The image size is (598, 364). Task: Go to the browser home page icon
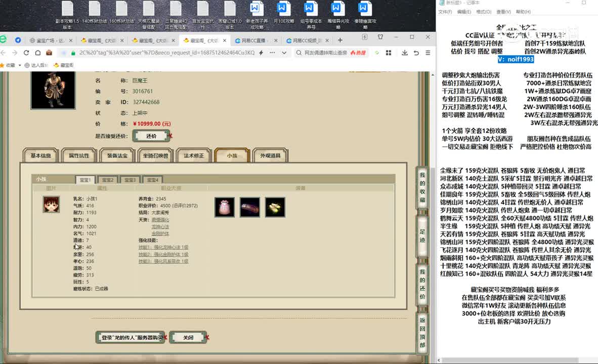pyautogui.click(x=38, y=53)
